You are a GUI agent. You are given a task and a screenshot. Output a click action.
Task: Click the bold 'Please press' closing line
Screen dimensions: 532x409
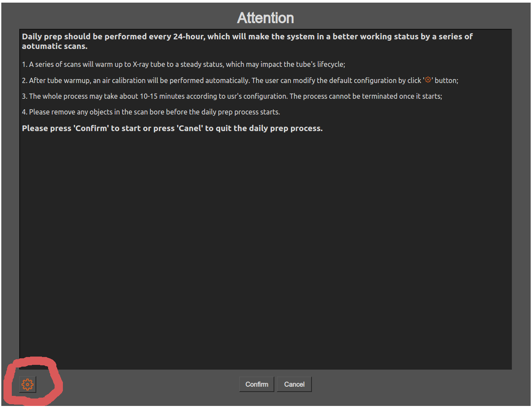[x=172, y=128]
